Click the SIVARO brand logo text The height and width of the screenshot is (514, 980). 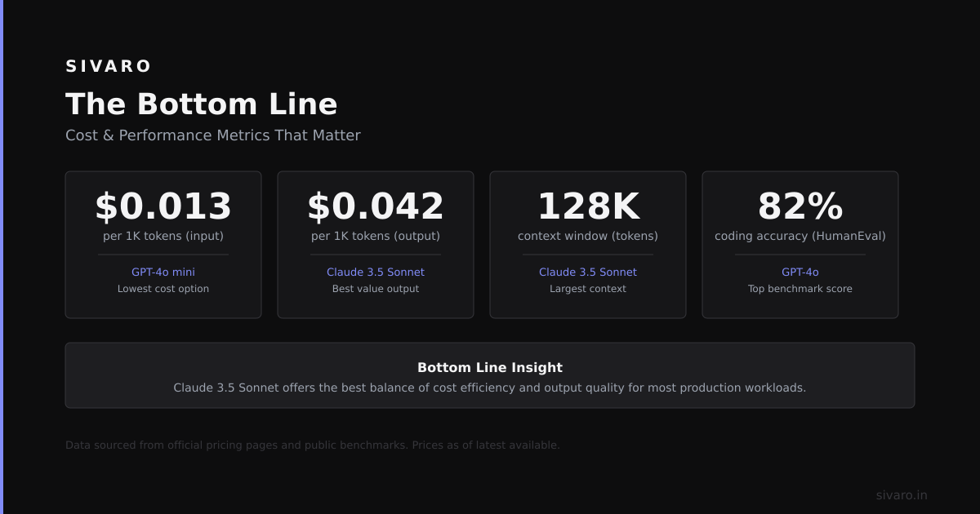(109, 66)
